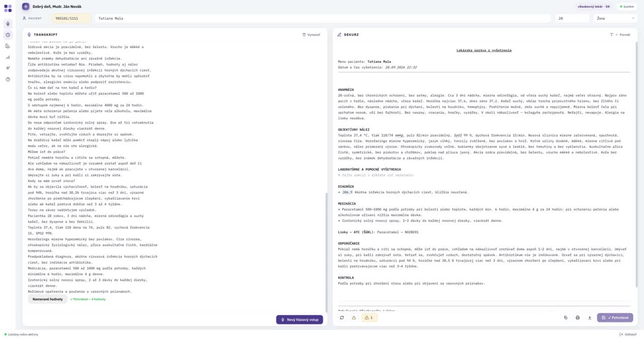Screen dimensions: 644x339
Task: Click the regenerate refresh icon below Dekurz
Action: [x=342, y=318]
